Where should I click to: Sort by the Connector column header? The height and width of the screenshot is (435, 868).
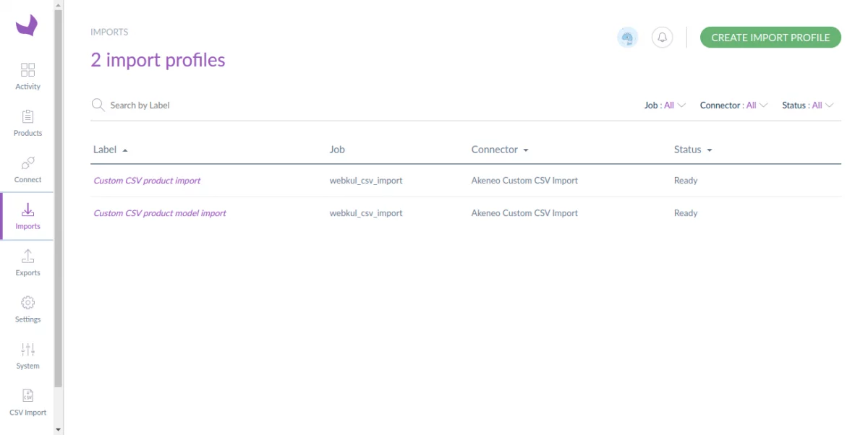click(499, 150)
